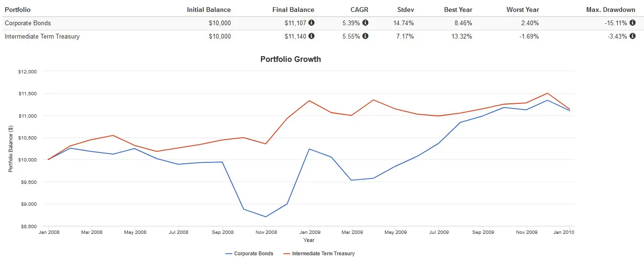The width and height of the screenshot is (644, 261).
Task: Select Intermediate Term Treasury name in table row
Action: click(x=42, y=36)
